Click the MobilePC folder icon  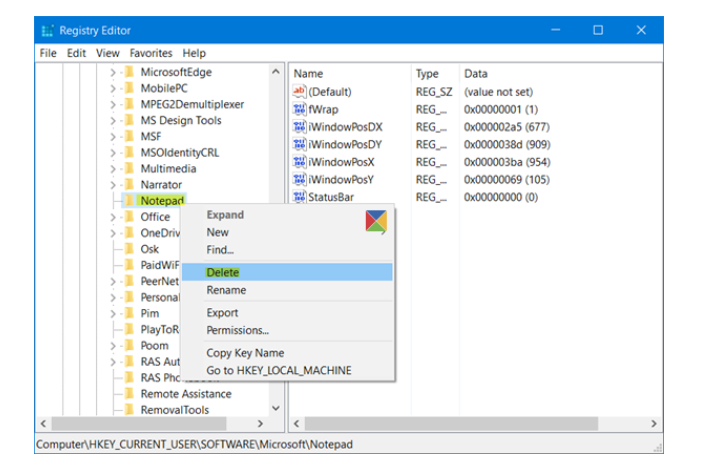pyautogui.click(x=130, y=88)
